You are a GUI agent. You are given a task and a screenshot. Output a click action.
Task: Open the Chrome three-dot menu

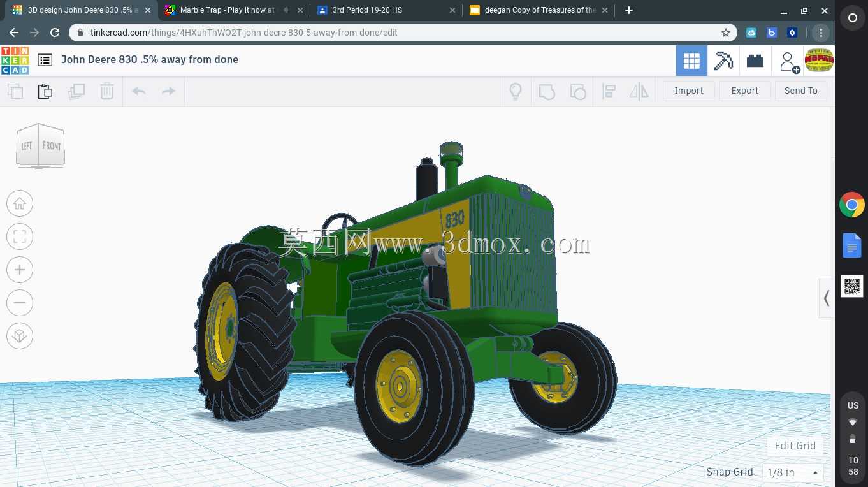coord(821,33)
